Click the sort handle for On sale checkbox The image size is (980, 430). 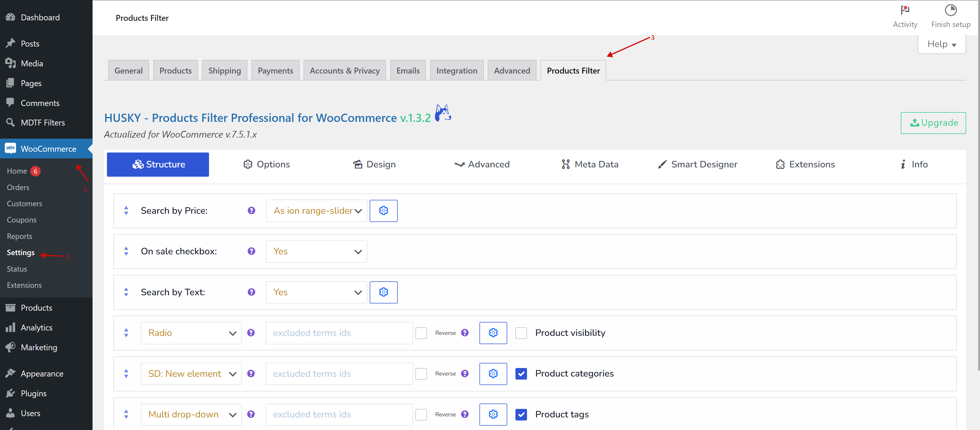(126, 251)
